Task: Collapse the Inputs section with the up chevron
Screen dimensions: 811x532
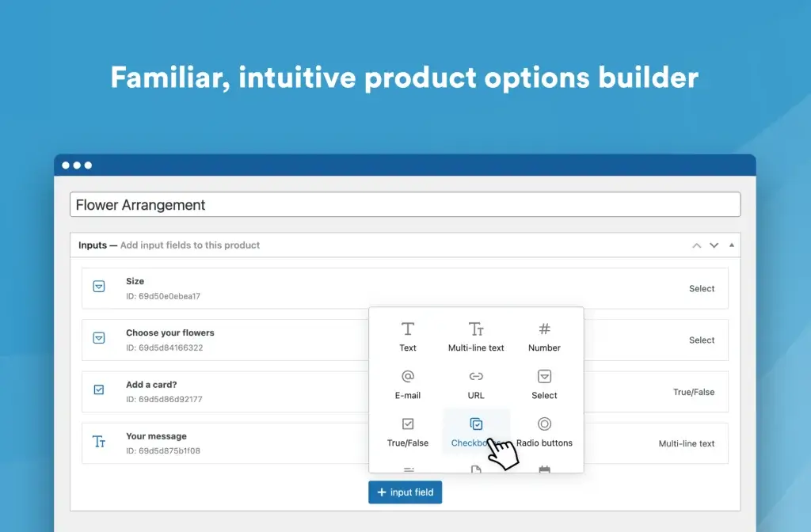Action: pos(696,245)
